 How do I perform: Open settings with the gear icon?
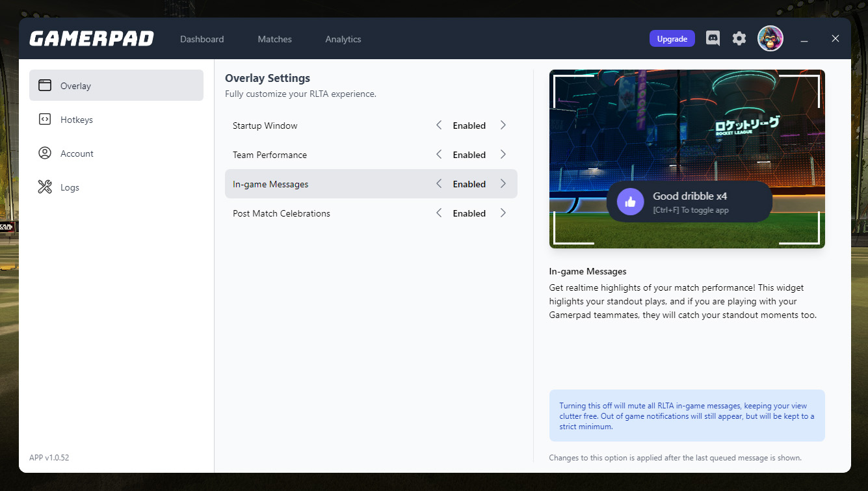[739, 38]
